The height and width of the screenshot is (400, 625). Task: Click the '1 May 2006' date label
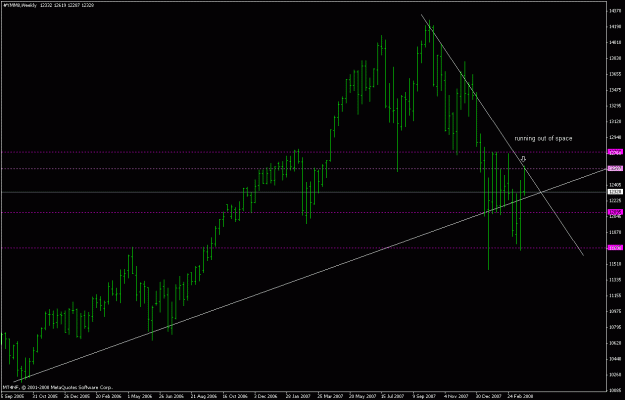[x=140, y=397]
